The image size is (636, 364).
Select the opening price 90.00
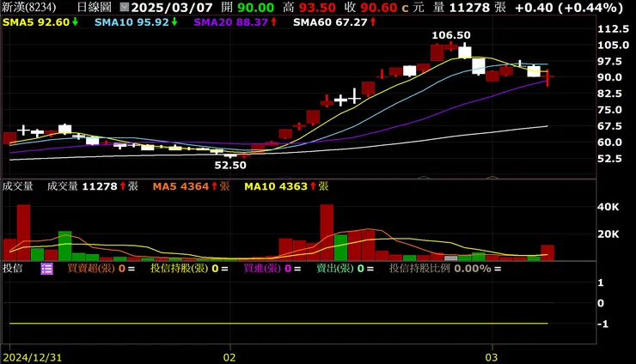[255, 7]
